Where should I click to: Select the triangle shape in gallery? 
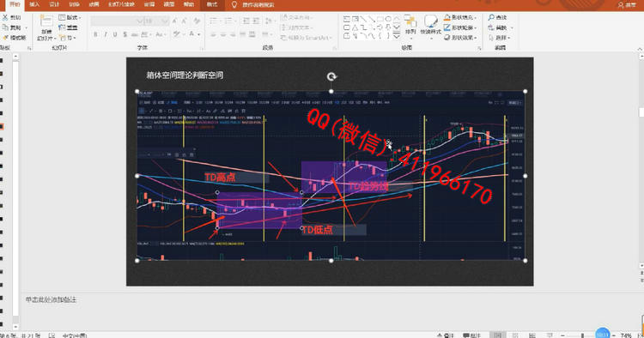pyautogui.click(x=355, y=27)
